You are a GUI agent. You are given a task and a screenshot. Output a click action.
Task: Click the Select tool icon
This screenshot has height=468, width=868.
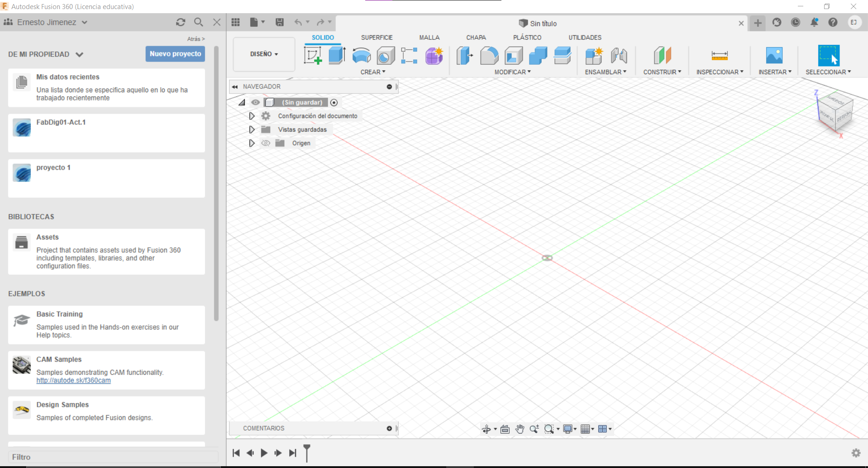[829, 56]
